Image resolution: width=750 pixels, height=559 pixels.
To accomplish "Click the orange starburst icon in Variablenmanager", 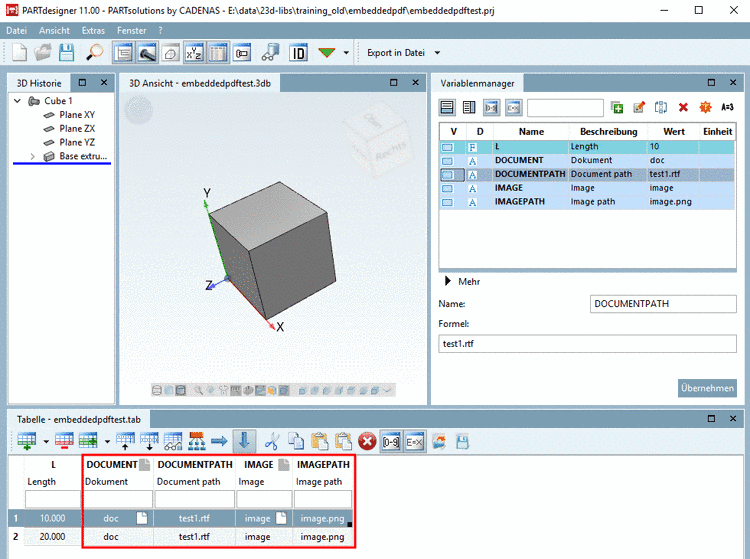I will pyautogui.click(x=705, y=107).
